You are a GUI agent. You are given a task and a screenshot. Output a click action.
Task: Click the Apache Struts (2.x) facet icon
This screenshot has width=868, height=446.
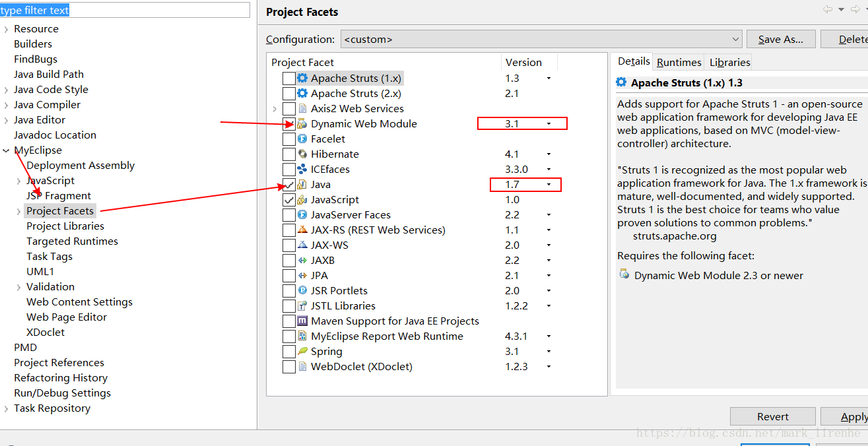point(302,93)
